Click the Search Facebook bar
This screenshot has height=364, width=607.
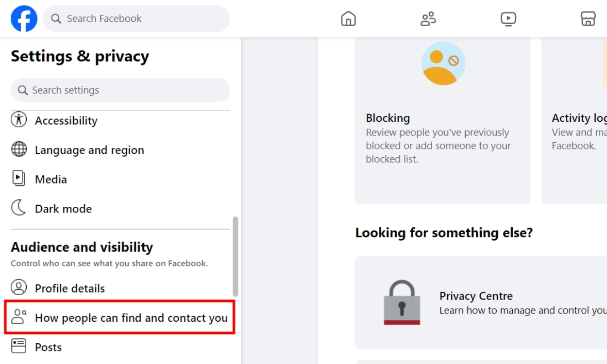[x=136, y=18]
